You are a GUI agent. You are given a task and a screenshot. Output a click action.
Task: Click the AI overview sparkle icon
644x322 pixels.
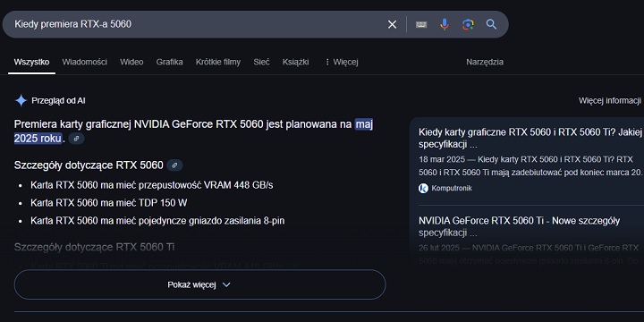click(x=21, y=100)
